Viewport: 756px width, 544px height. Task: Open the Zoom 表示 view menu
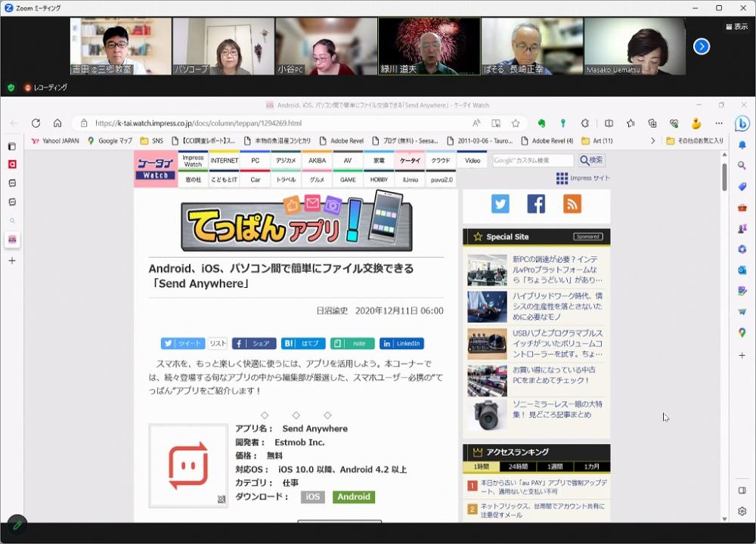point(736,26)
